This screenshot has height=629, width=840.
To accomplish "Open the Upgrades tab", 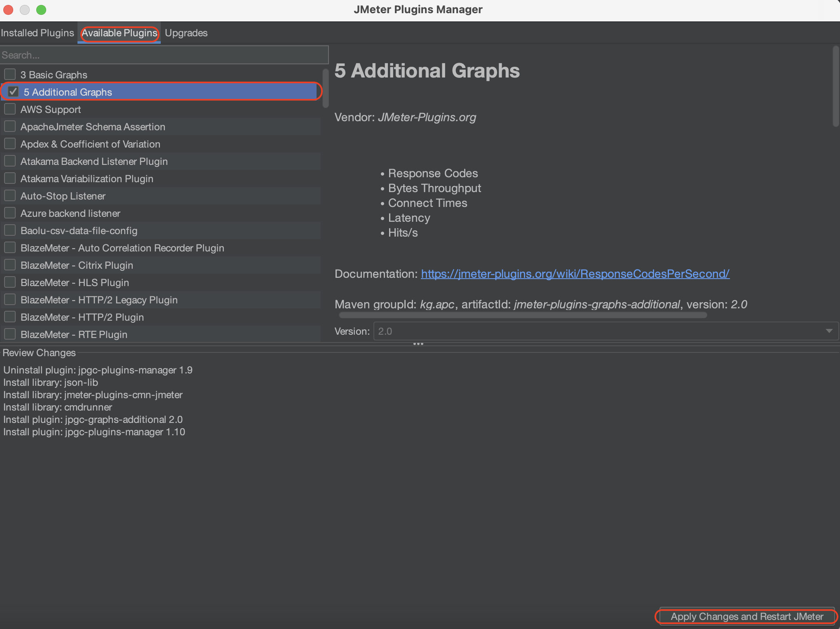I will point(186,33).
